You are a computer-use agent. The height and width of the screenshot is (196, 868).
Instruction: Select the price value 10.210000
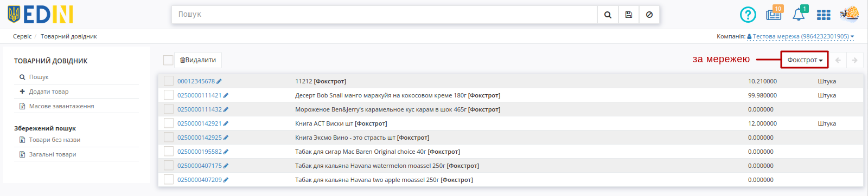[762, 82]
